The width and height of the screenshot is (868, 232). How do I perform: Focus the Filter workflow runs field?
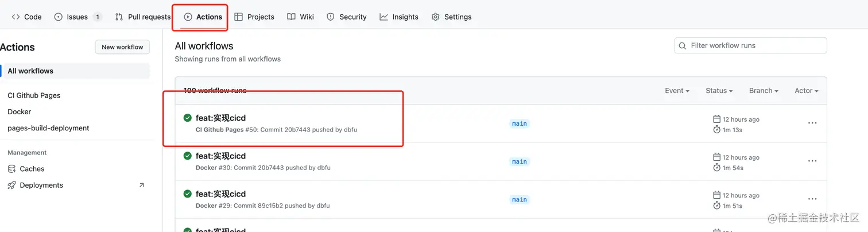pyautogui.click(x=750, y=45)
